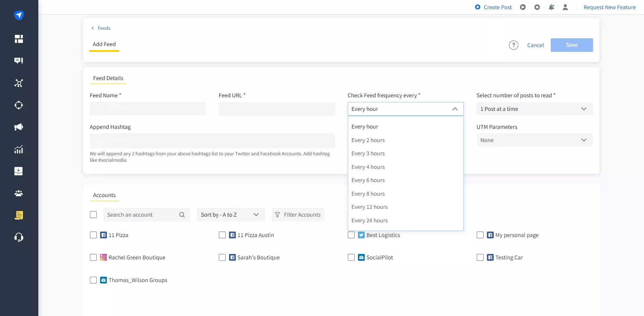Click the help question mark icon
Viewport: 644px width, 316px height.
click(514, 45)
